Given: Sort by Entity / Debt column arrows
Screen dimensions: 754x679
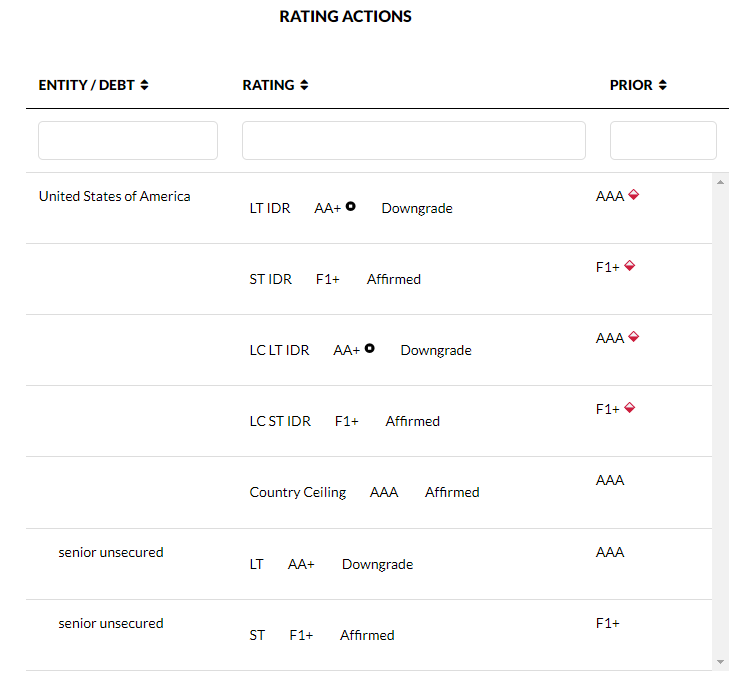Looking at the screenshot, I should pos(144,85).
